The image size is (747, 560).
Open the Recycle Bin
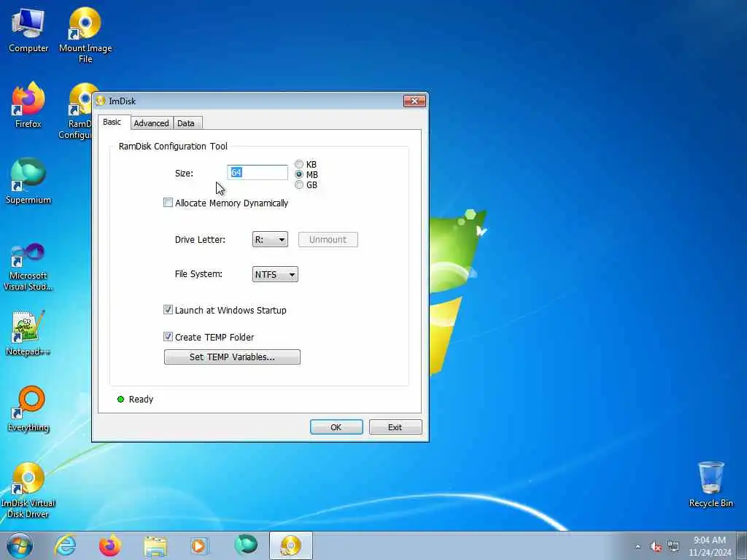tap(711, 484)
